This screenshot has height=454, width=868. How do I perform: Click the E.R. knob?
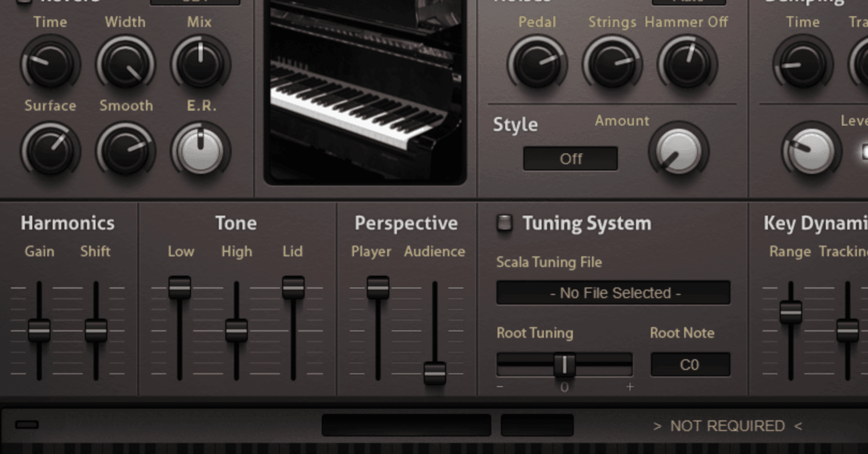[x=201, y=151]
